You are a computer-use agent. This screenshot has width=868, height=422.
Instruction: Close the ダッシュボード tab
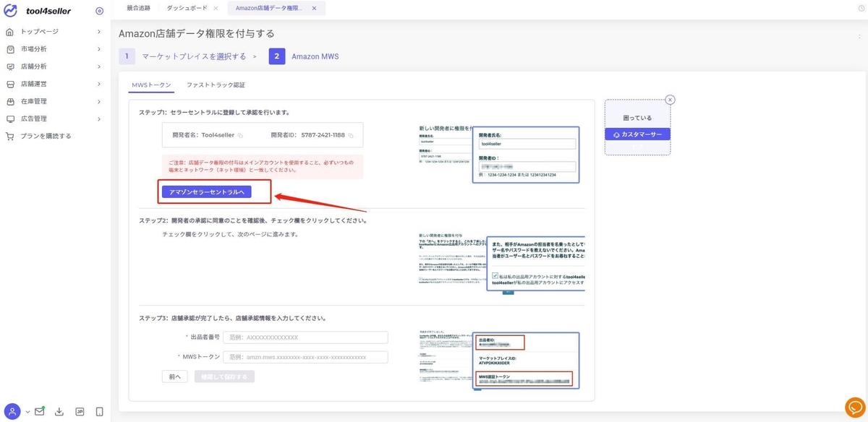coord(216,8)
